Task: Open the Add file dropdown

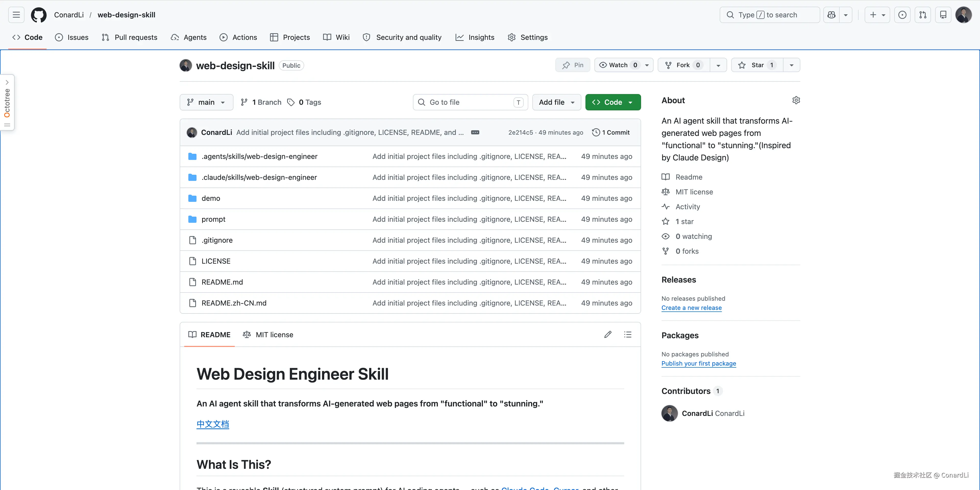Action: (556, 102)
